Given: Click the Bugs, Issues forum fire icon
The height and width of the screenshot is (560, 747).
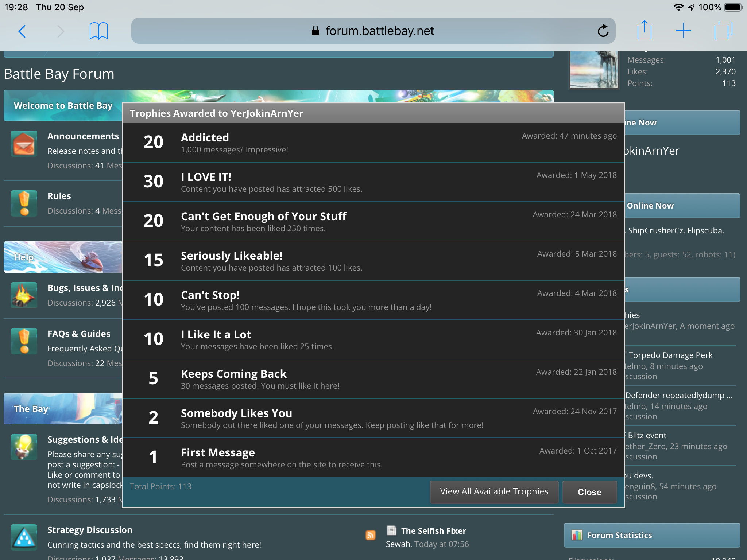Looking at the screenshot, I should coord(24,295).
